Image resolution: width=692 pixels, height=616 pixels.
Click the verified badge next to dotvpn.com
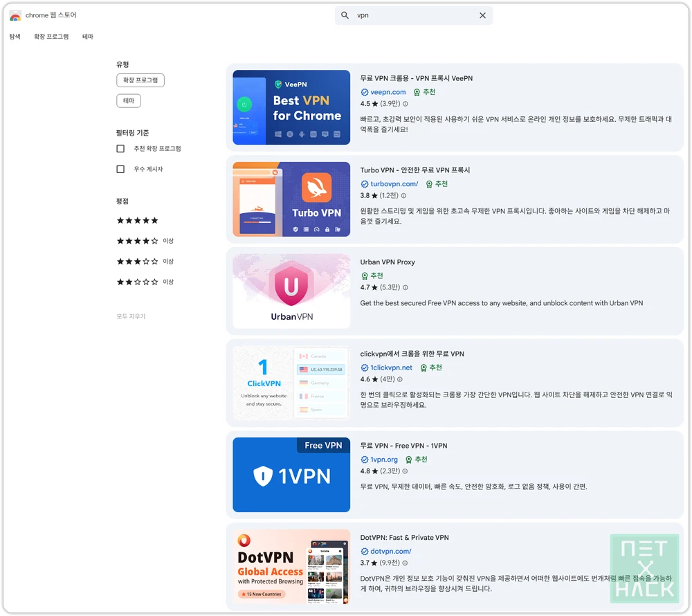click(x=365, y=551)
